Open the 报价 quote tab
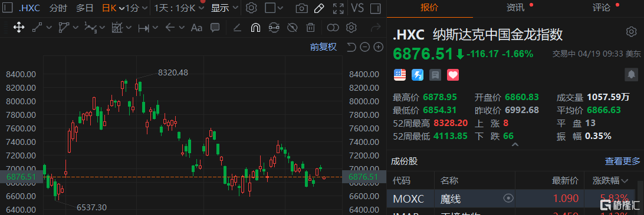The width and height of the screenshot is (644, 215). pyautogui.click(x=429, y=8)
